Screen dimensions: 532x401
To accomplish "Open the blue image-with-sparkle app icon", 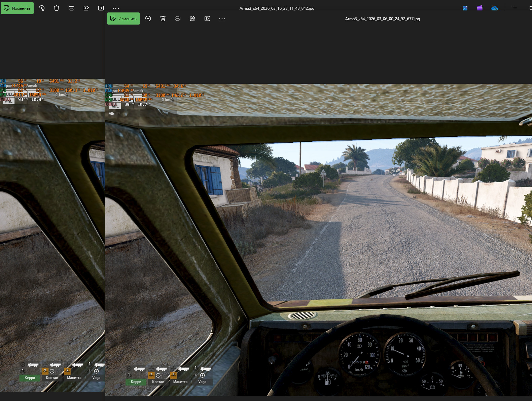I will (x=465, y=8).
